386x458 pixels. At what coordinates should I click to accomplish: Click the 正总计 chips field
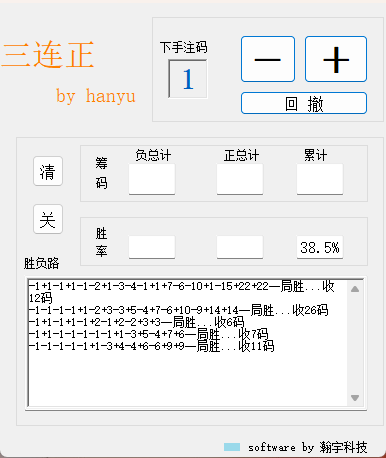tap(240, 179)
